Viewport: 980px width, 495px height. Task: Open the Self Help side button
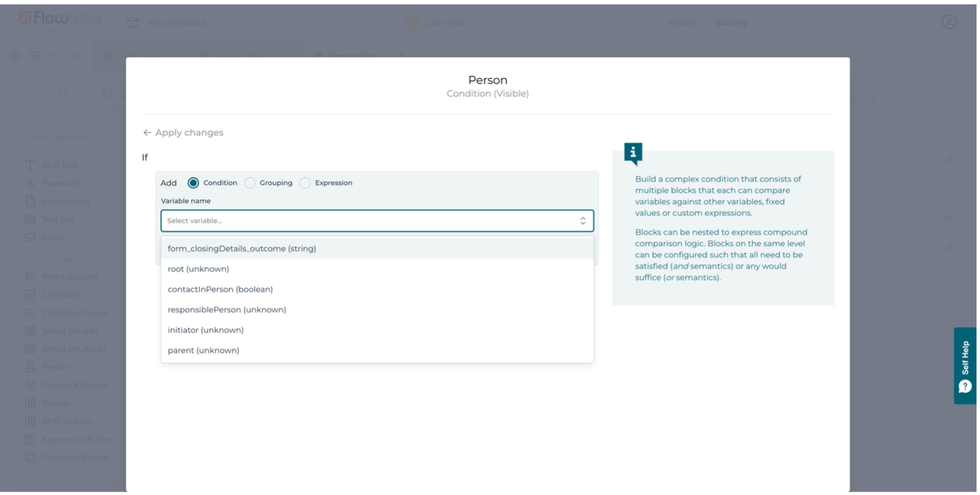click(x=964, y=365)
